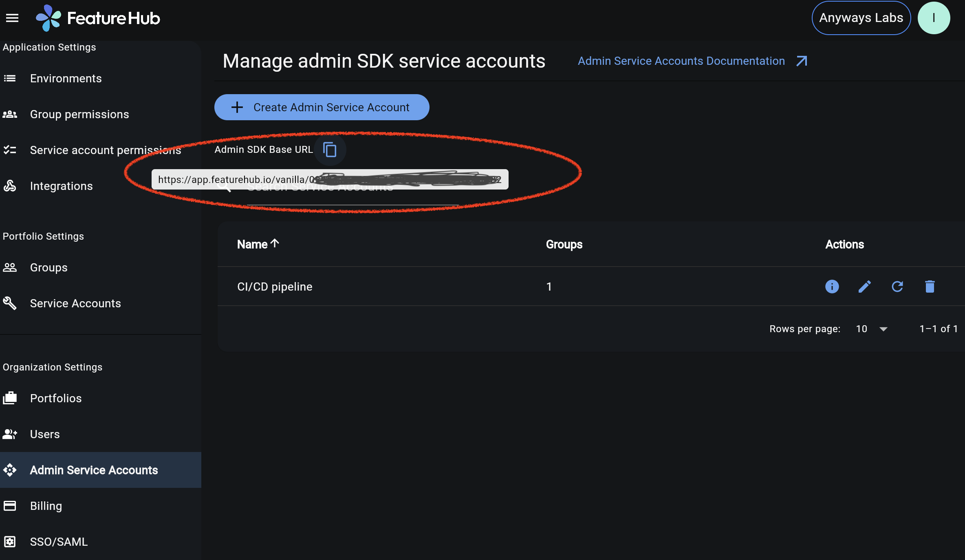Create a new Admin Service Account
The width and height of the screenshot is (965, 560).
pos(322,107)
